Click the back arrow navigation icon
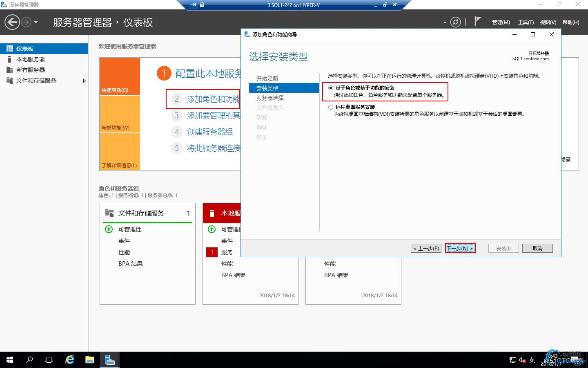 click(12, 22)
